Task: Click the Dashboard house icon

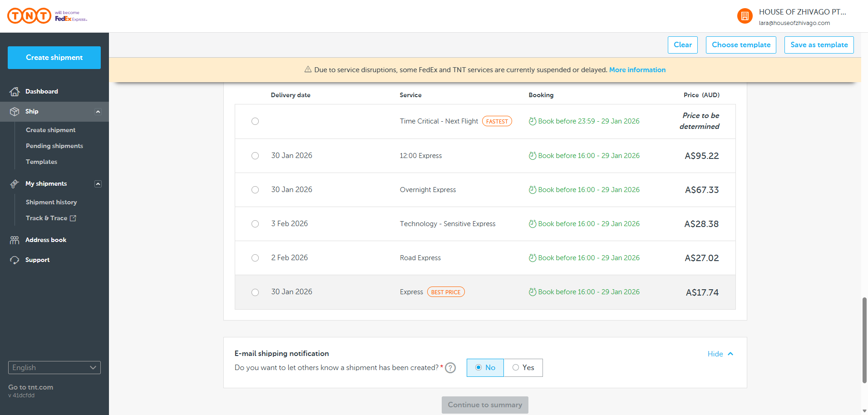Action: point(15,92)
